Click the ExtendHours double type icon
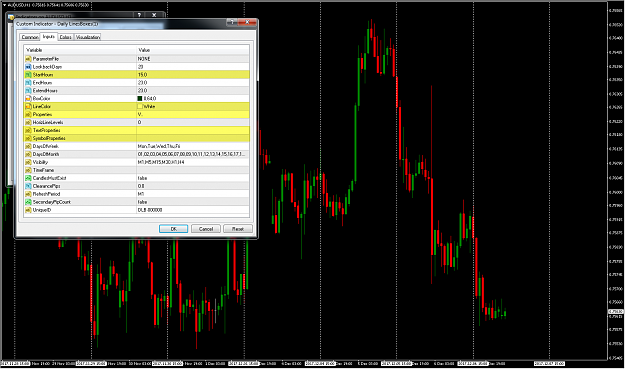This screenshot has width=625, height=369. 28,90
